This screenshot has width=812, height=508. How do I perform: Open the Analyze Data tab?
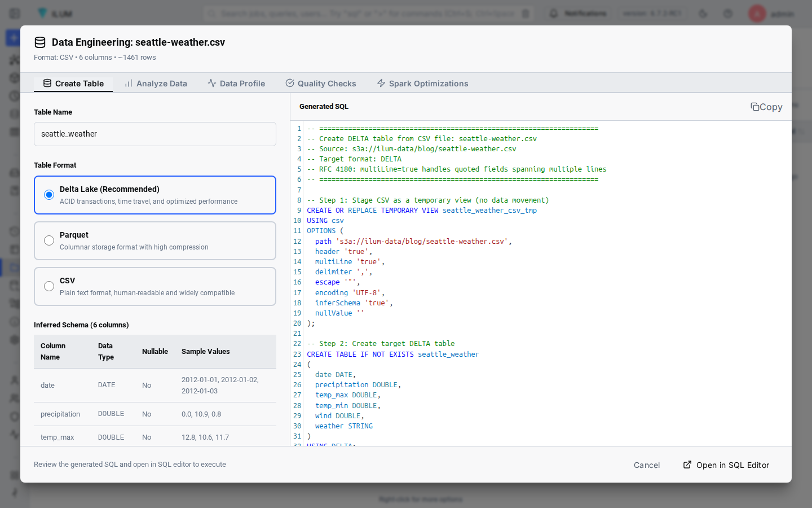tap(156, 84)
